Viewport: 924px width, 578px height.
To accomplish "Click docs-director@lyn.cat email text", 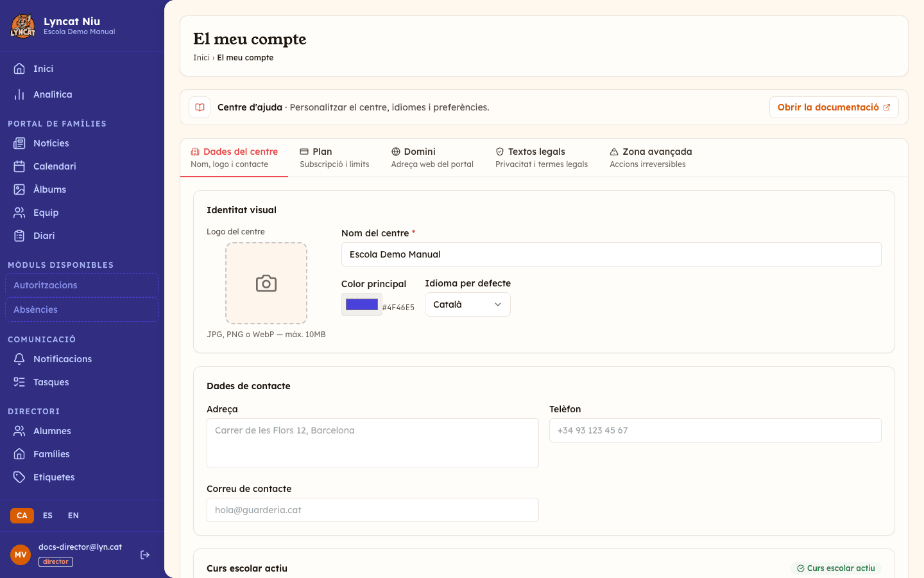I will (80, 547).
